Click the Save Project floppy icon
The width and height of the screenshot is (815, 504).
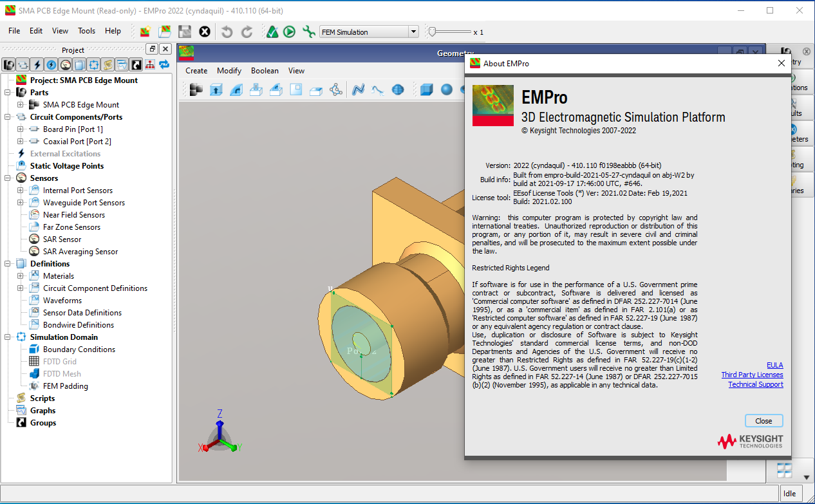pos(185,32)
